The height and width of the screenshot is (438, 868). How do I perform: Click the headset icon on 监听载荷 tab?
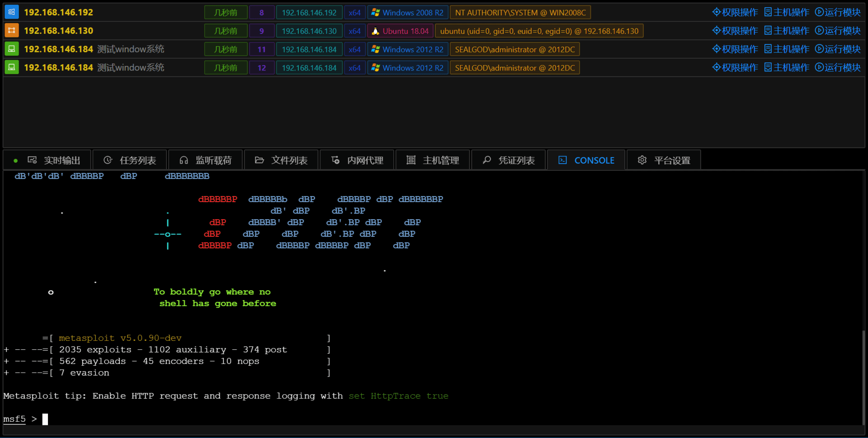tap(184, 160)
